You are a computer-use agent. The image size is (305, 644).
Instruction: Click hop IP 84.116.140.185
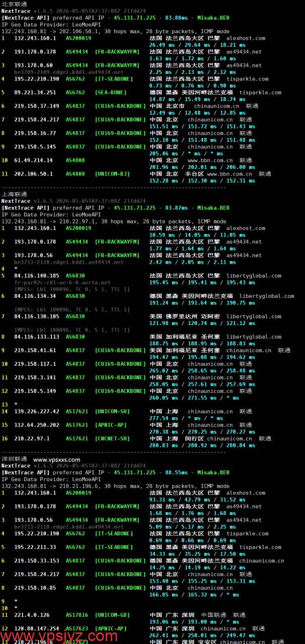37,276
